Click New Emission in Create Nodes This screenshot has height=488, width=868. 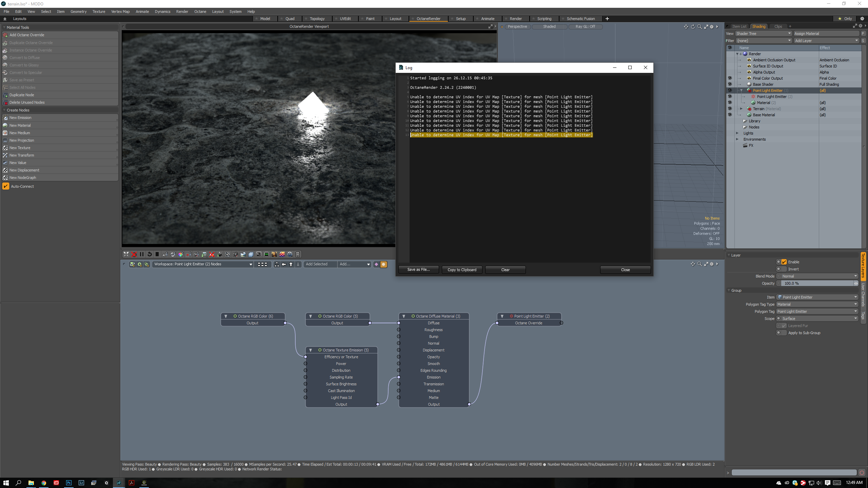(x=20, y=118)
